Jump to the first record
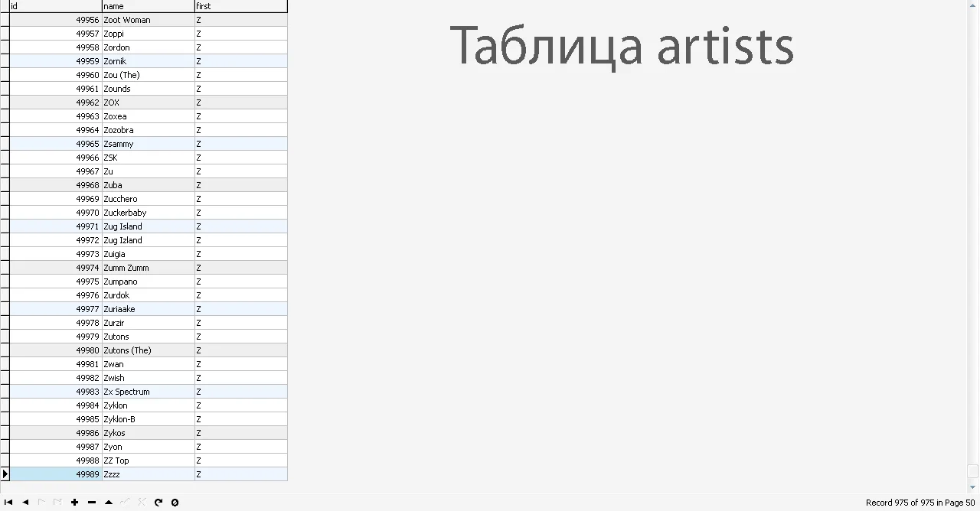 (x=9, y=503)
